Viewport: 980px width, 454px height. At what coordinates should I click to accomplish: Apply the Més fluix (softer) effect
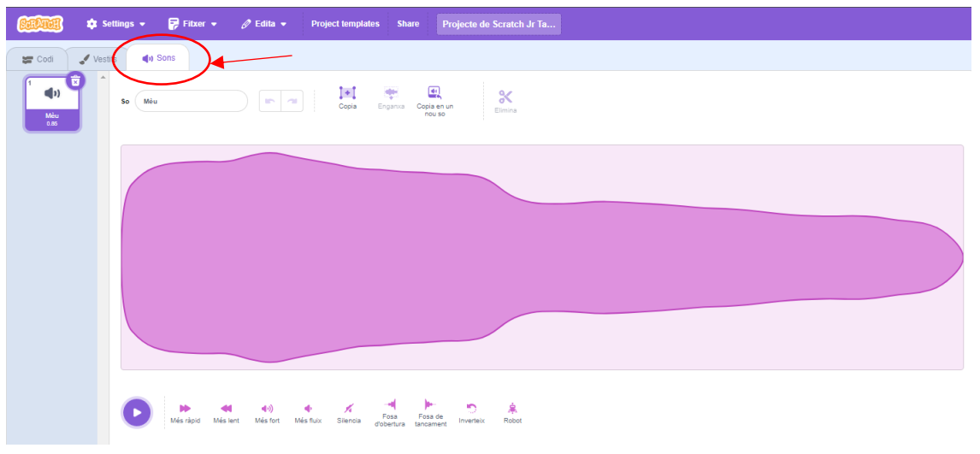coord(308,409)
